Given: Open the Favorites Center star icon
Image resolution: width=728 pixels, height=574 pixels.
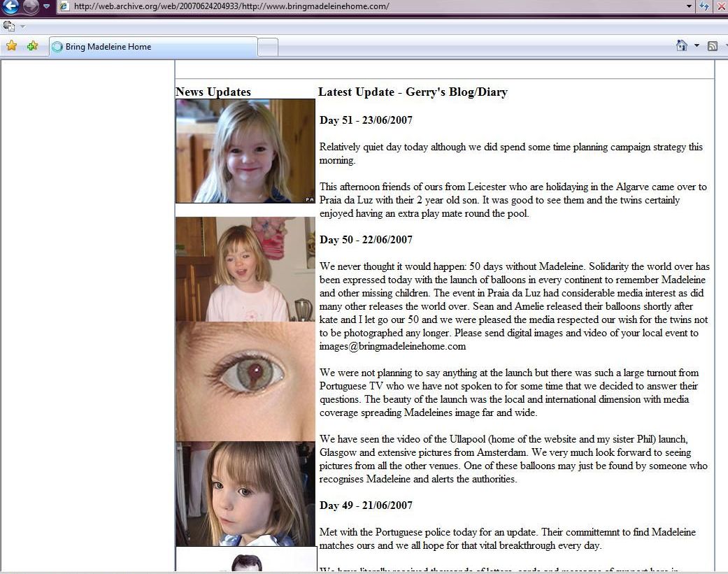Looking at the screenshot, I should [11, 46].
